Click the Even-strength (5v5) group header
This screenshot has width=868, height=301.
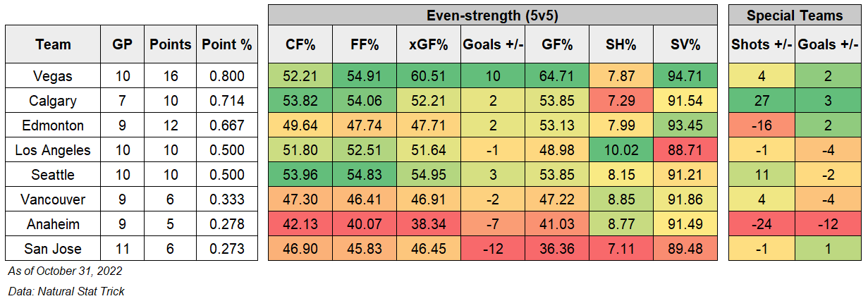tap(493, 16)
